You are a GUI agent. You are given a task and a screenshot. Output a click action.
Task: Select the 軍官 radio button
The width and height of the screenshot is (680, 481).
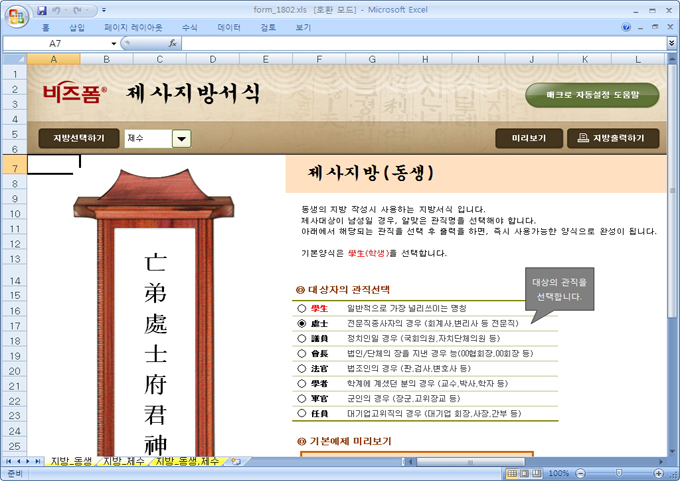pyautogui.click(x=302, y=398)
